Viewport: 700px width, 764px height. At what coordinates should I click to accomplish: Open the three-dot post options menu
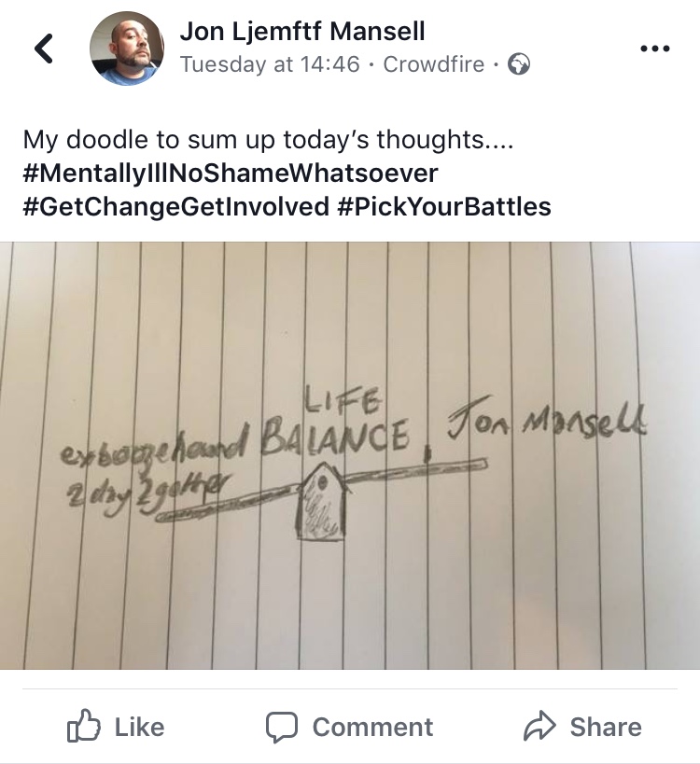[x=655, y=49]
